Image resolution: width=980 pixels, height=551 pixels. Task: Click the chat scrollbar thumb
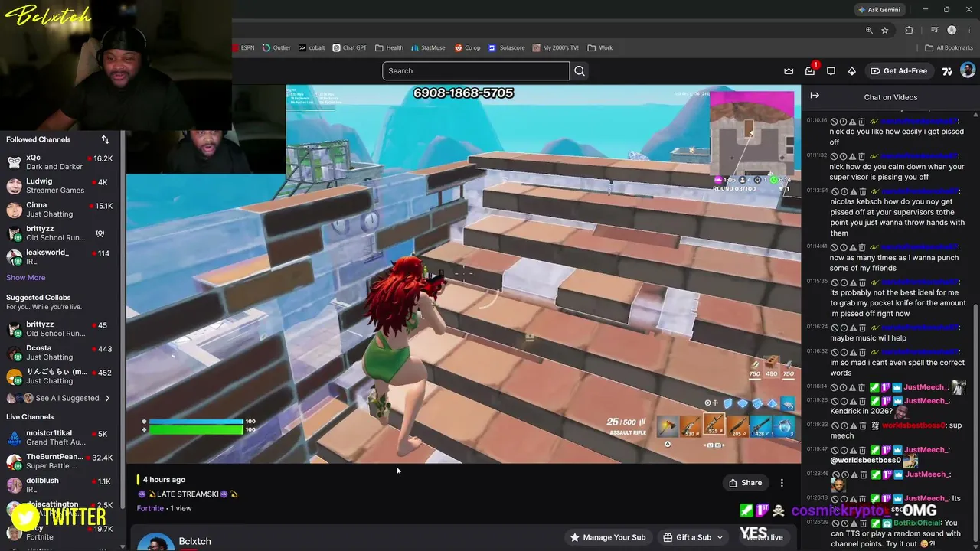click(x=975, y=425)
